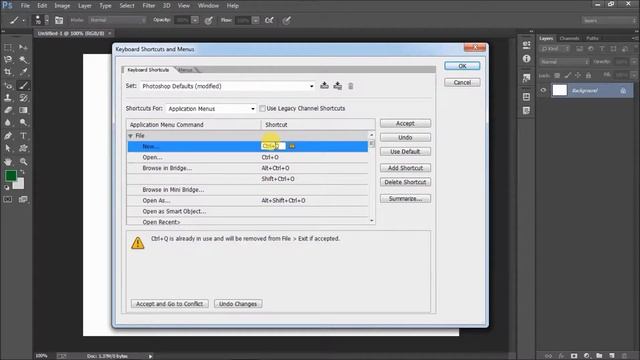
Task: Open the Window menu
Action: pyautogui.click(x=208, y=6)
